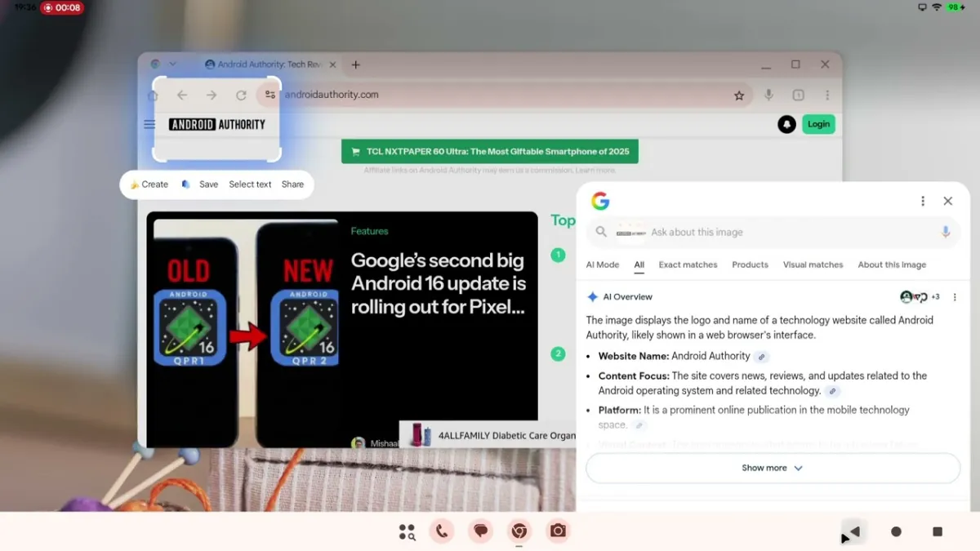Open Chrome three-dot overflow menu

point(827,96)
